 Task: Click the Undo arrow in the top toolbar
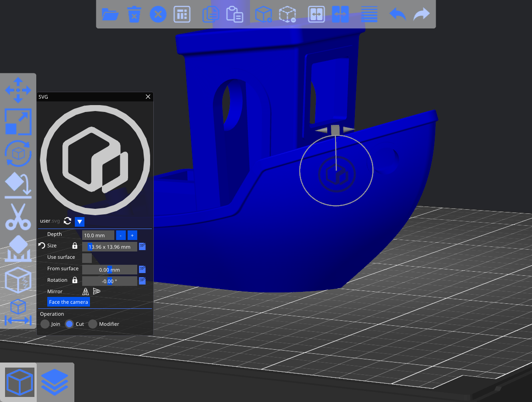tap(398, 14)
